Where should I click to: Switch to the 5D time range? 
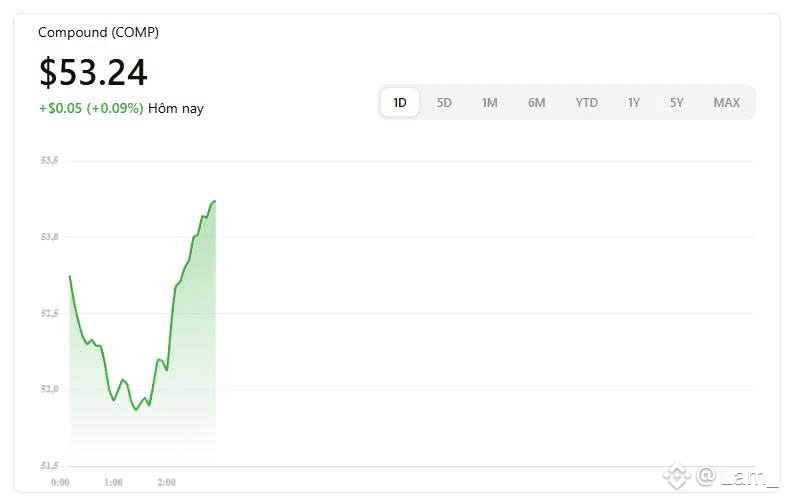click(x=444, y=102)
